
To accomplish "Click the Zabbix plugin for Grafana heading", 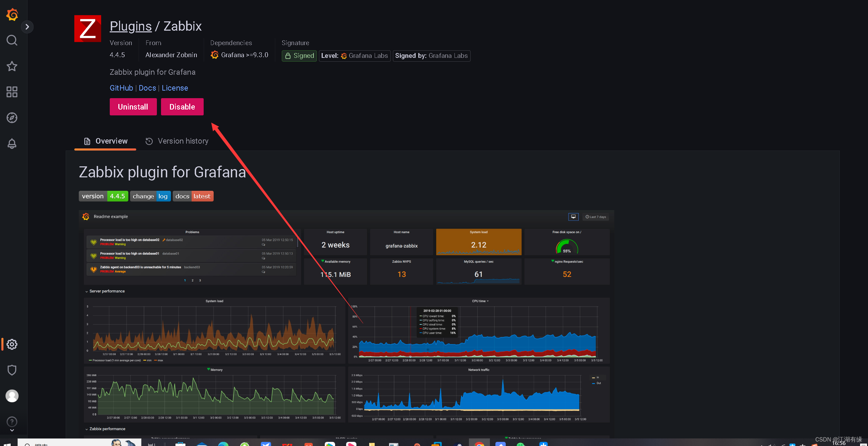I will pos(163,172).
